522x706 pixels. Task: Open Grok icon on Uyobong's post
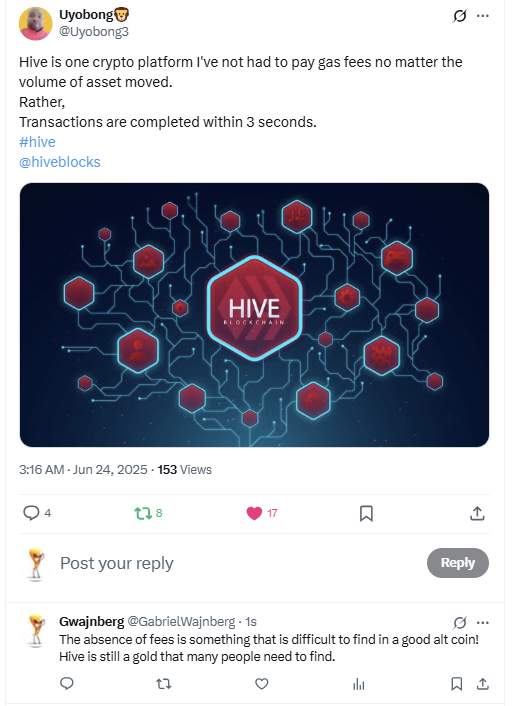point(459,16)
